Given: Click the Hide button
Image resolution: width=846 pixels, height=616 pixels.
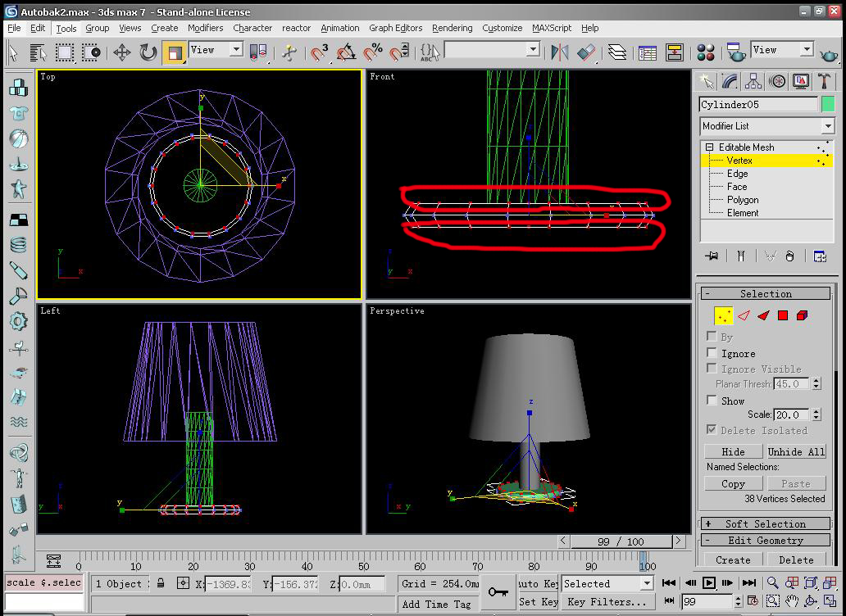Looking at the screenshot, I should 733,451.
